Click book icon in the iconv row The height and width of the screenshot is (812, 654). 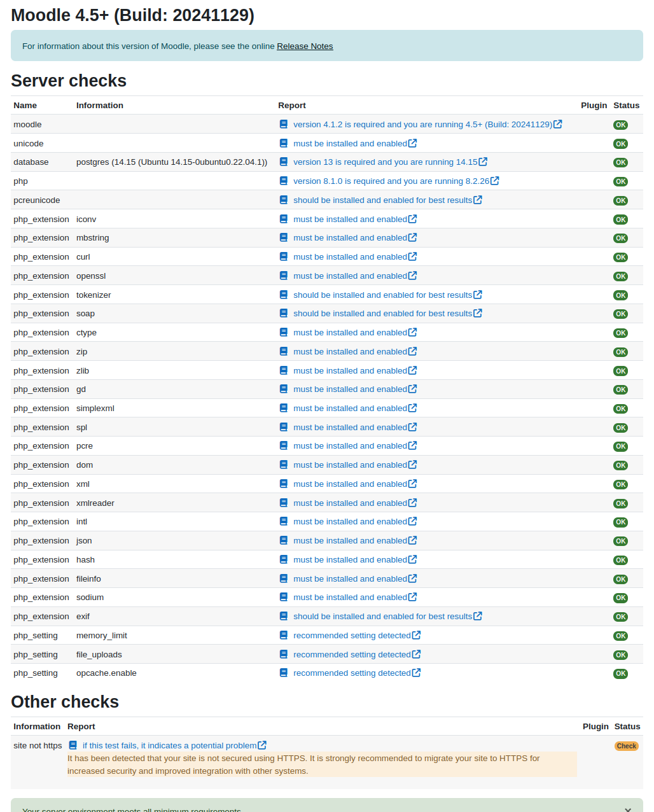pyautogui.click(x=284, y=220)
